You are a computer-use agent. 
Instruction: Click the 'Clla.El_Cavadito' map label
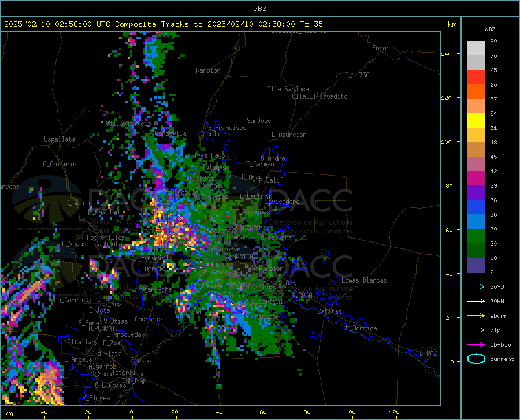point(320,96)
